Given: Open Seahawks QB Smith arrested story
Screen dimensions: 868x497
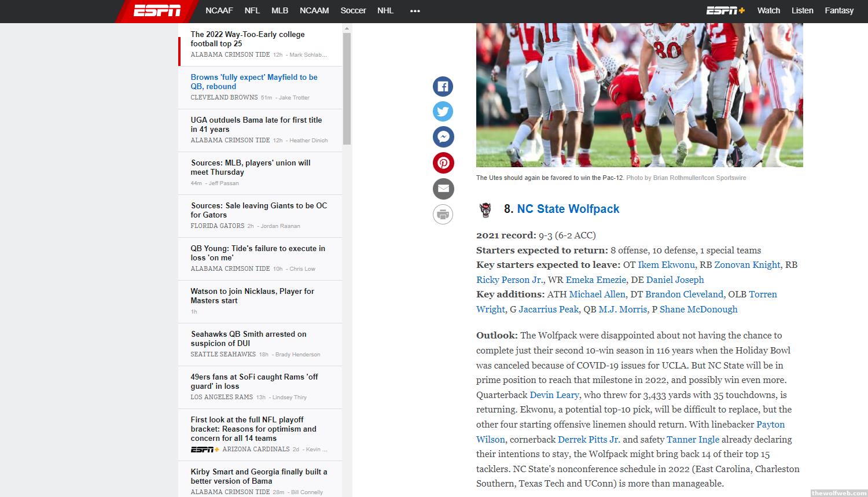Looking at the screenshot, I should tap(249, 338).
